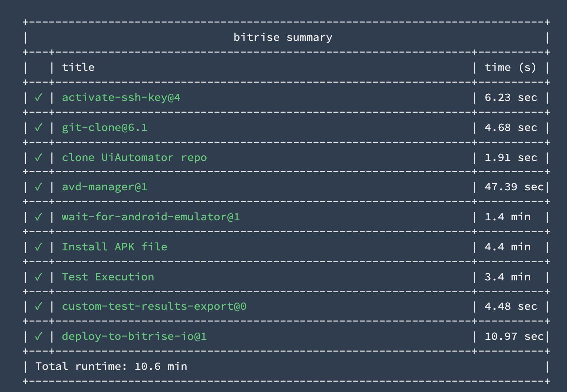Image resolution: width=567 pixels, height=392 pixels.
Task: Click the checkmark for deploy-to-bitrise-io@1
Action: click(39, 336)
